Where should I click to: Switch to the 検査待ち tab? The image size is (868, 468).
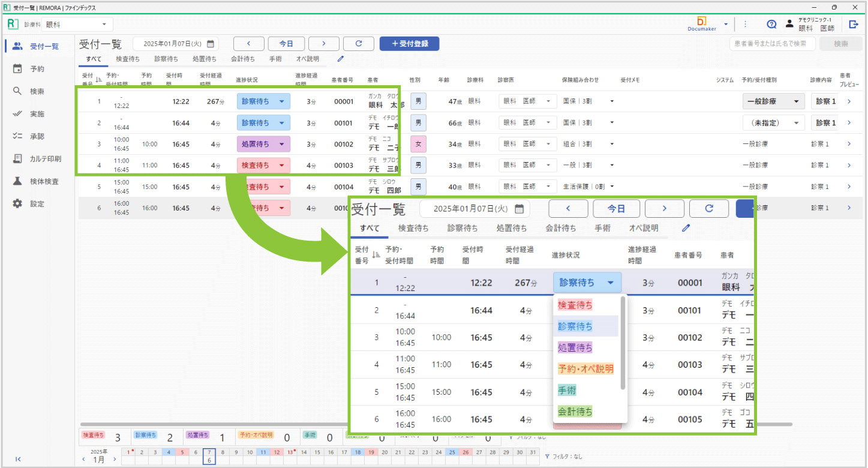[128, 59]
